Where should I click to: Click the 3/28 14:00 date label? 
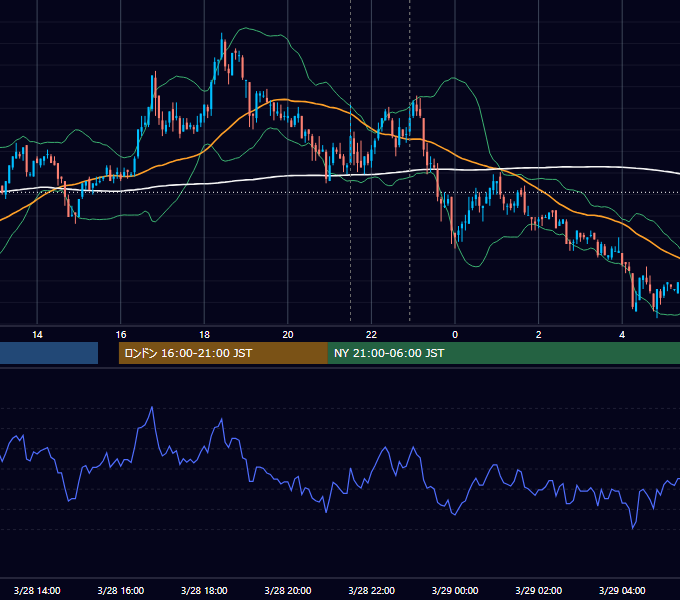37,590
